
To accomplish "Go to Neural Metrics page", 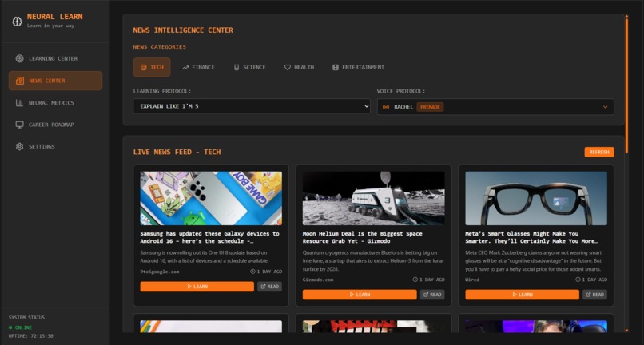I will [55, 103].
